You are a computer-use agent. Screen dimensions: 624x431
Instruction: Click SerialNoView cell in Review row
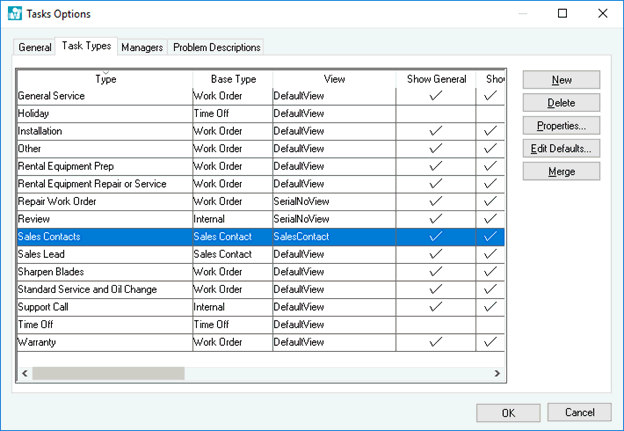[334, 219]
